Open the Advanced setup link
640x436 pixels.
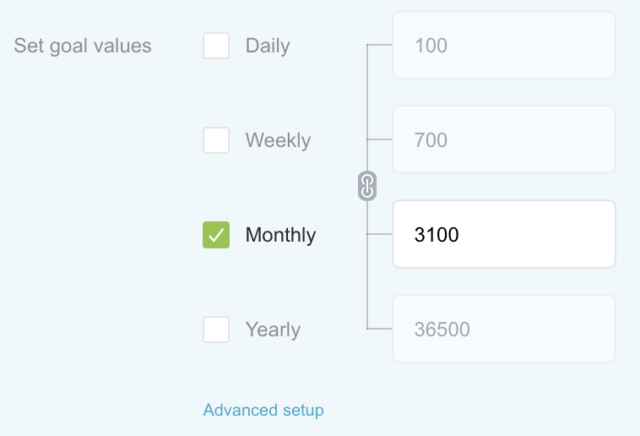point(263,410)
